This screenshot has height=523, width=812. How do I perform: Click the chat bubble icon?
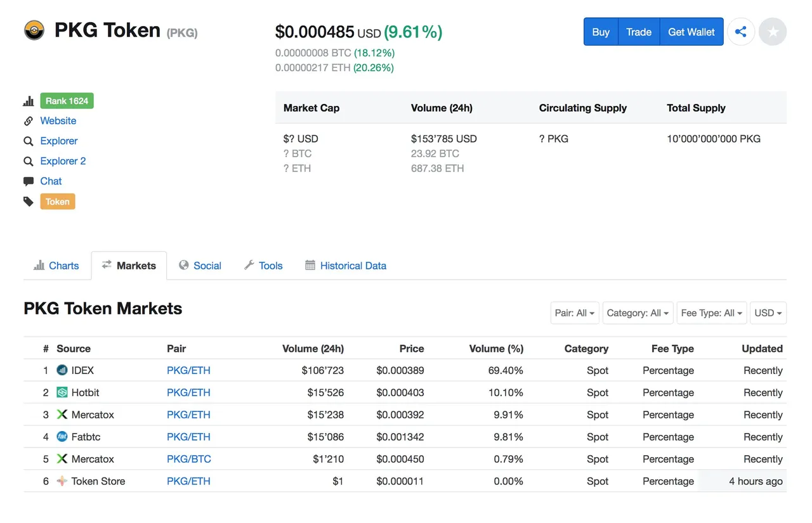pos(29,181)
